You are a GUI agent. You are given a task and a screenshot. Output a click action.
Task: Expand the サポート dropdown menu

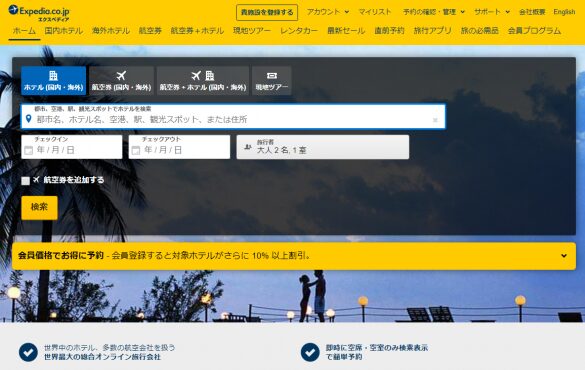pos(492,12)
